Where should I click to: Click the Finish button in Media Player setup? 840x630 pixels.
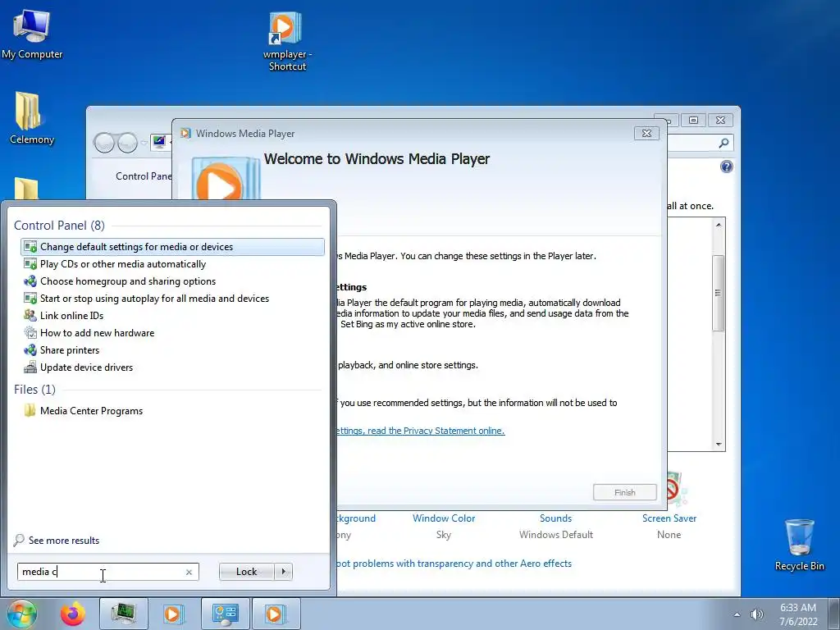(624, 492)
